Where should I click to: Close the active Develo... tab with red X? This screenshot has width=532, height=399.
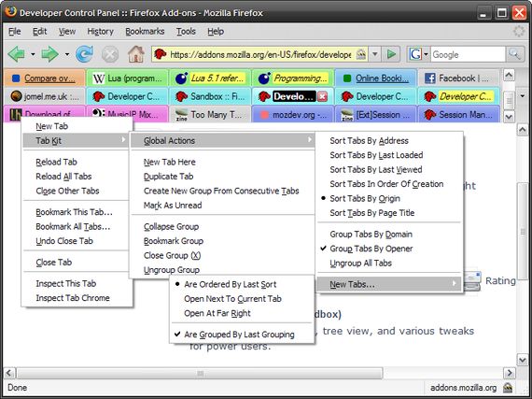pos(322,97)
